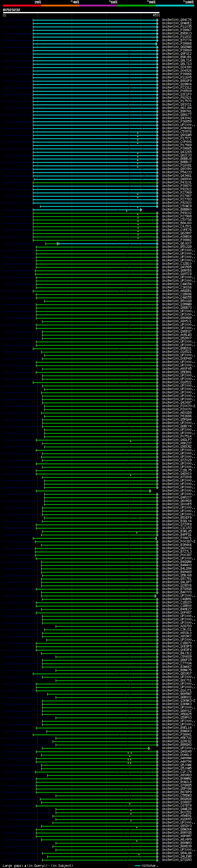
Task: Click the cyan ~100% identity legend bar
Action: pos(175,6)
